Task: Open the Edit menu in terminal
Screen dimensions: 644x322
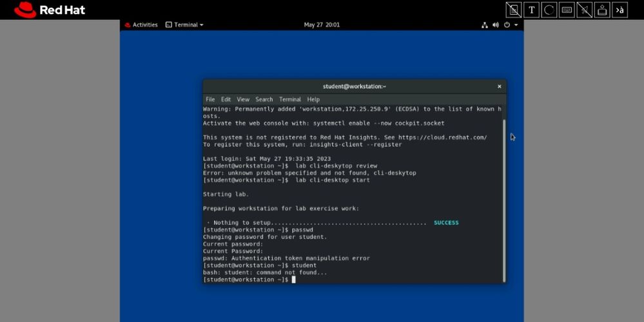Action: (x=226, y=100)
